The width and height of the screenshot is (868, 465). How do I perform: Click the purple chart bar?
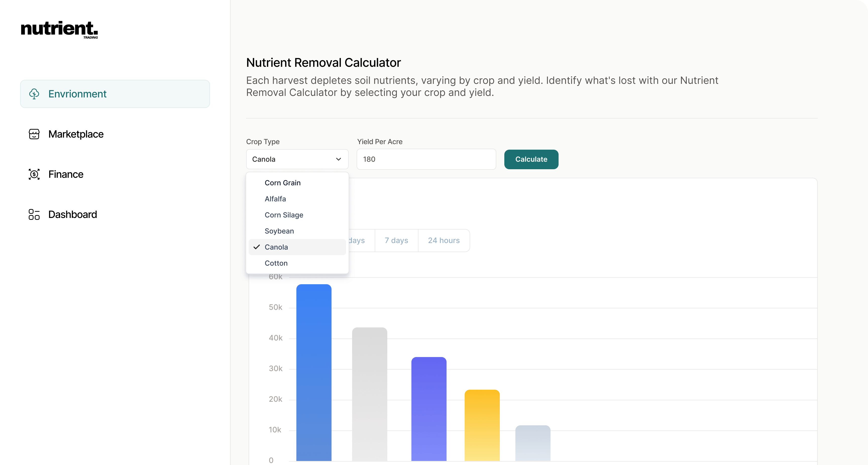429,409
